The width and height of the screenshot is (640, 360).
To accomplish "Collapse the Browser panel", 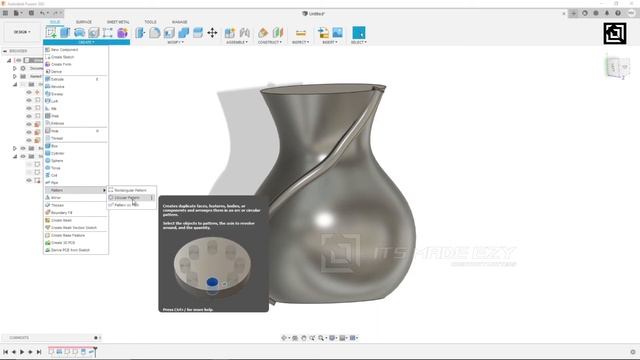I will [5, 51].
